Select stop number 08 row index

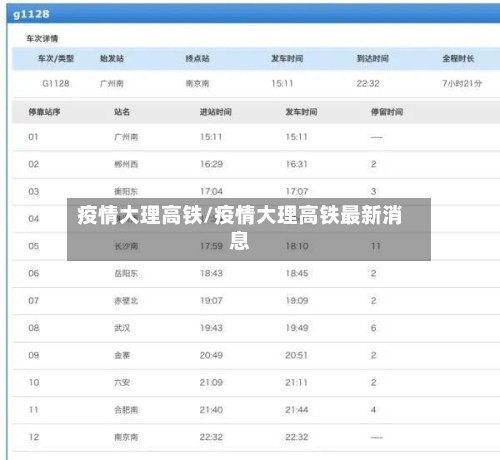(x=34, y=328)
